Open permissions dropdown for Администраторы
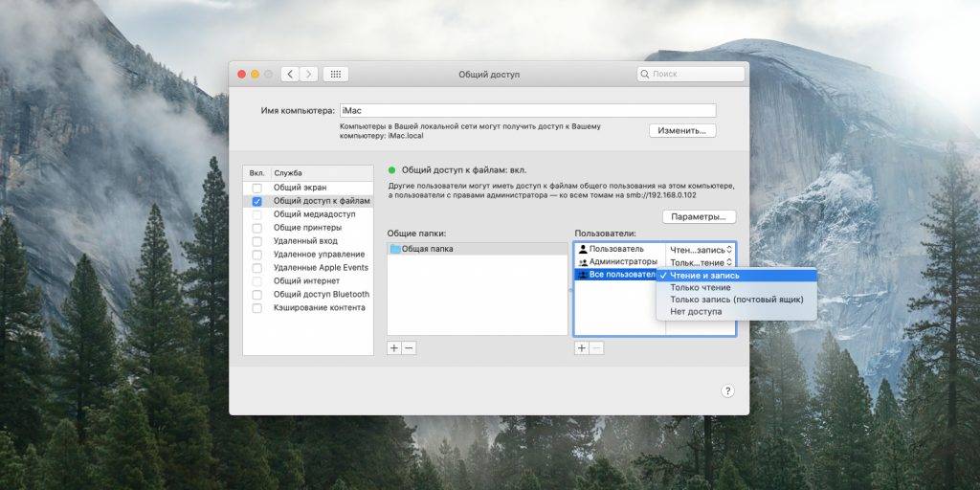Screen dimensions: 980x490 click(x=701, y=262)
